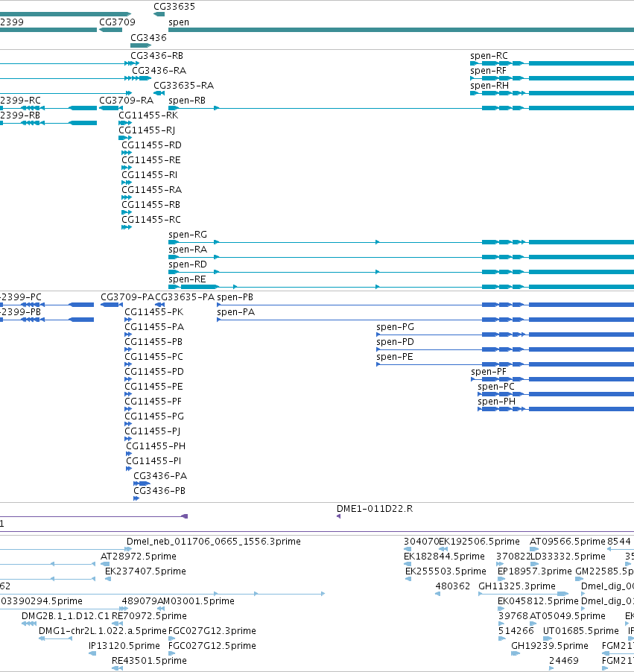The height and width of the screenshot is (672, 634).
Task: Select the spen-RC transcript label
Action: point(489,56)
